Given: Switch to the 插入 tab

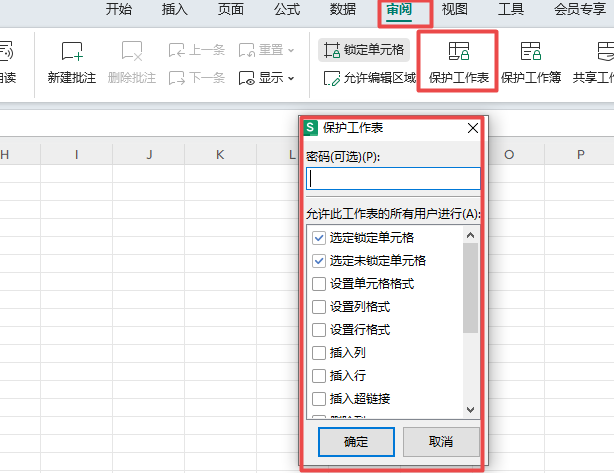Looking at the screenshot, I should click(175, 9).
